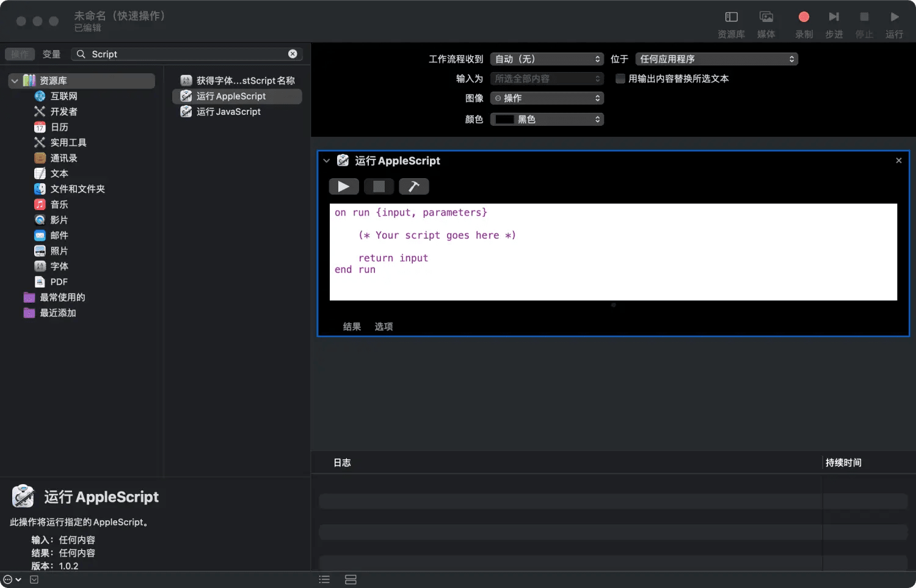The image size is (916, 588).
Task: Select the PDF category in the library
Action: click(59, 281)
